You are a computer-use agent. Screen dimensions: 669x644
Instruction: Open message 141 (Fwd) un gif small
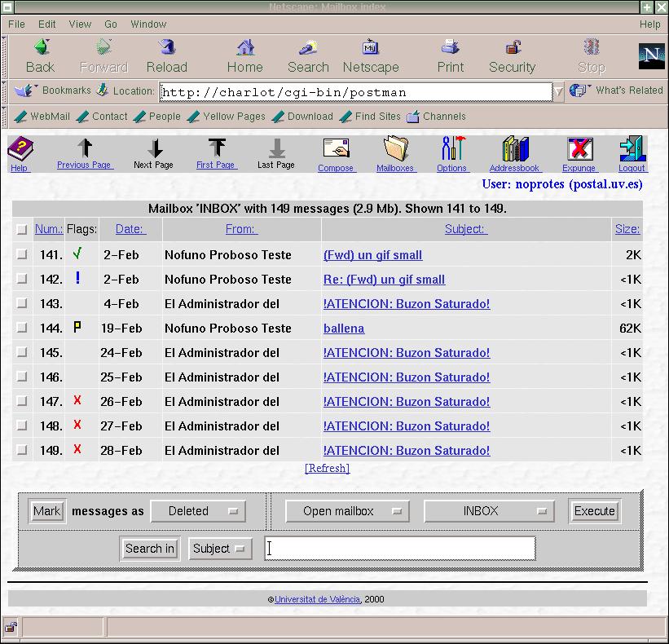click(372, 255)
